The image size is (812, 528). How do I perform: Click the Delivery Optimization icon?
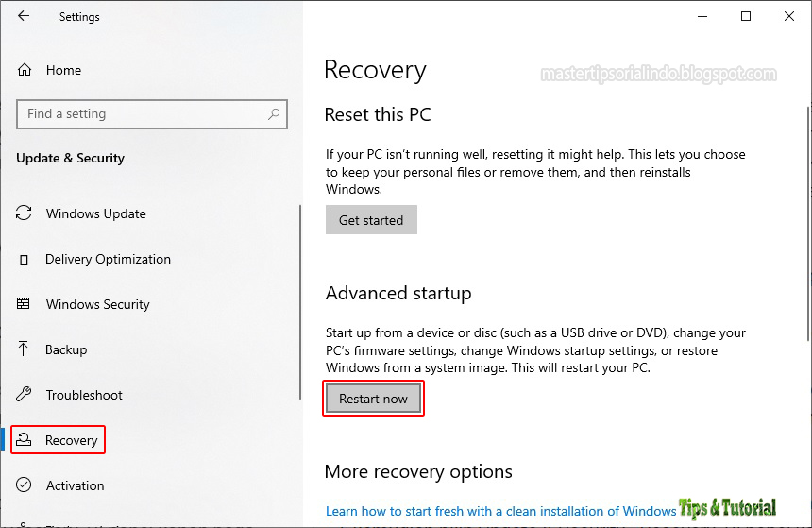click(25, 259)
